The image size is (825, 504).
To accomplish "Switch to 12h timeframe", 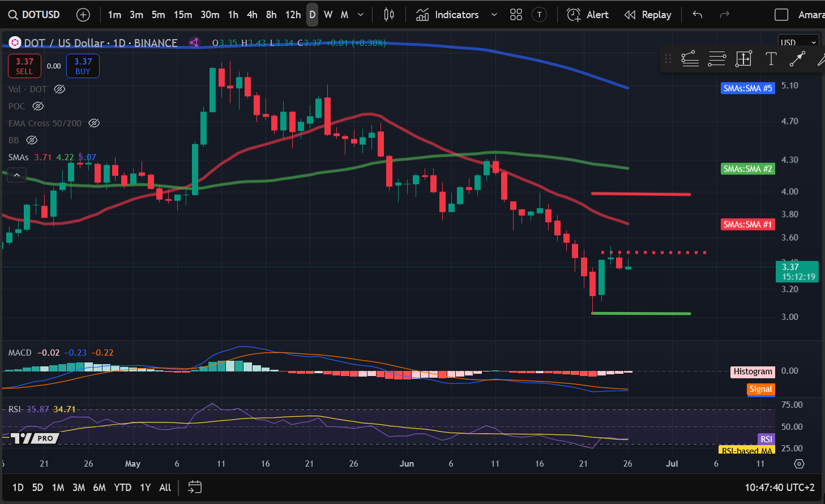I will (x=293, y=15).
